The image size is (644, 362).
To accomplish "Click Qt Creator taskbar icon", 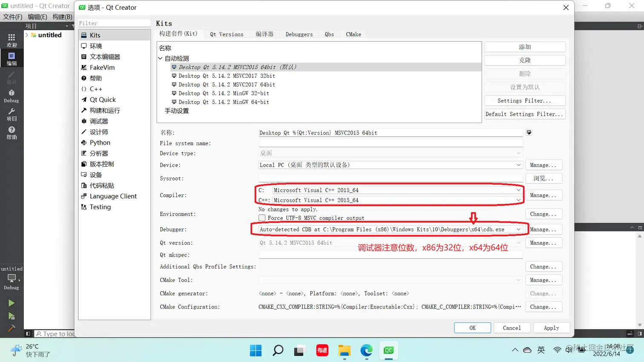I will [388, 350].
